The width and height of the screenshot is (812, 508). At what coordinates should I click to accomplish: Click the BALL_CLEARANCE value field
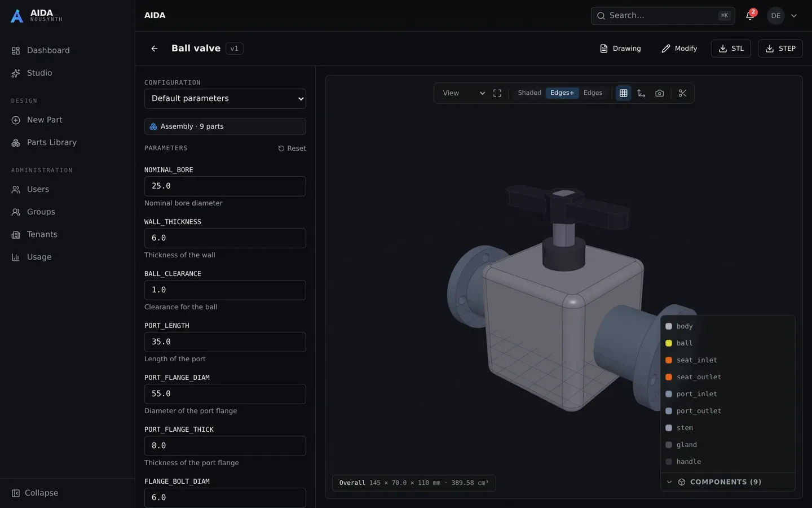[225, 290]
